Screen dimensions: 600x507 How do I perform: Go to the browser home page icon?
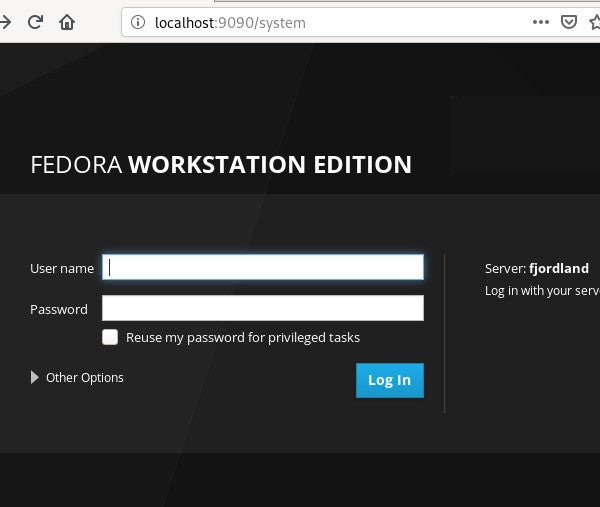click(x=67, y=21)
